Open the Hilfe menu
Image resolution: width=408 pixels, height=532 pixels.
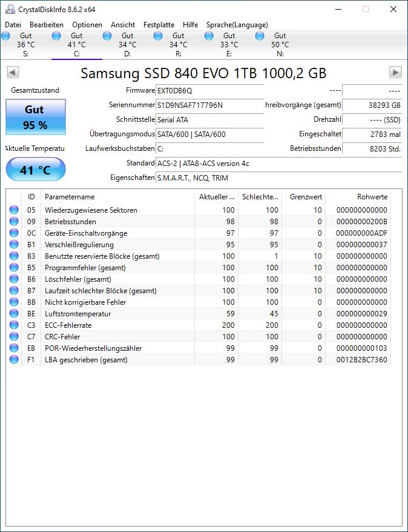(191, 25)
